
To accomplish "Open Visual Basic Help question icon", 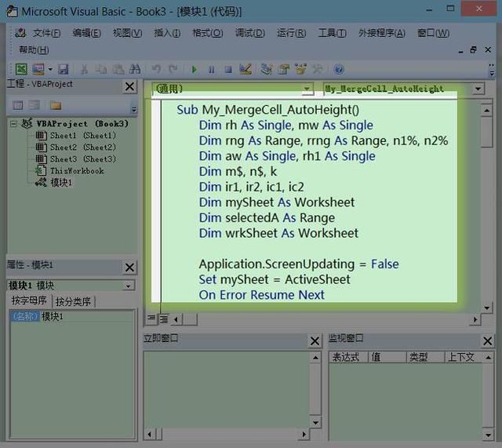I will click(339, 69).
